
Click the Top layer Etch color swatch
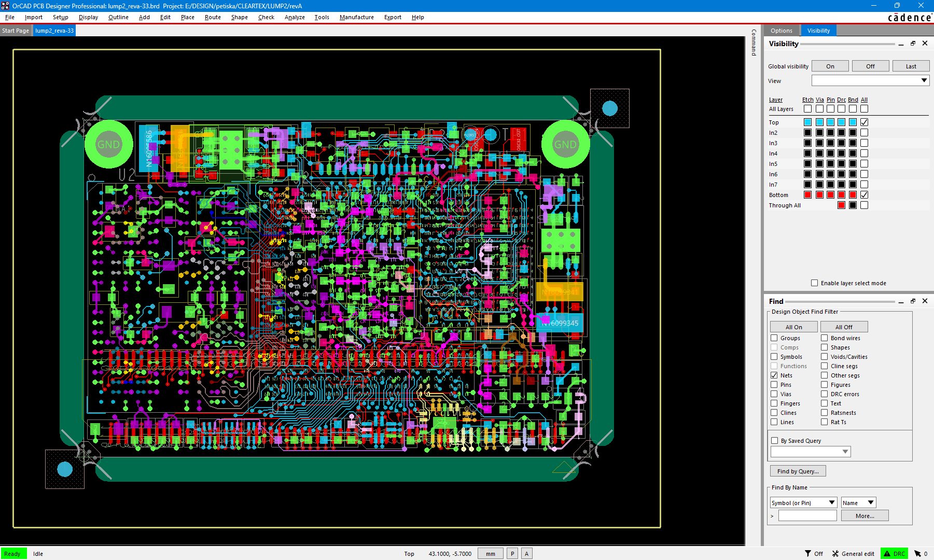click(807, 122)
